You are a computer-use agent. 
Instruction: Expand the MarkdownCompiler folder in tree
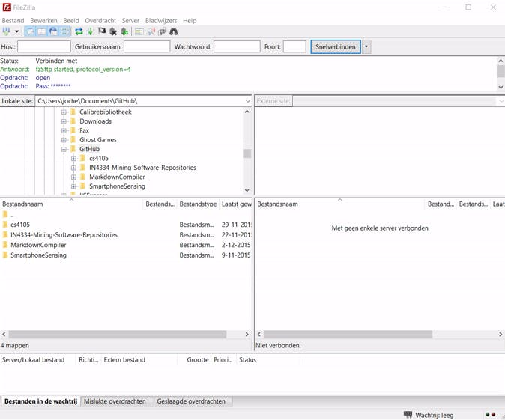73,177
